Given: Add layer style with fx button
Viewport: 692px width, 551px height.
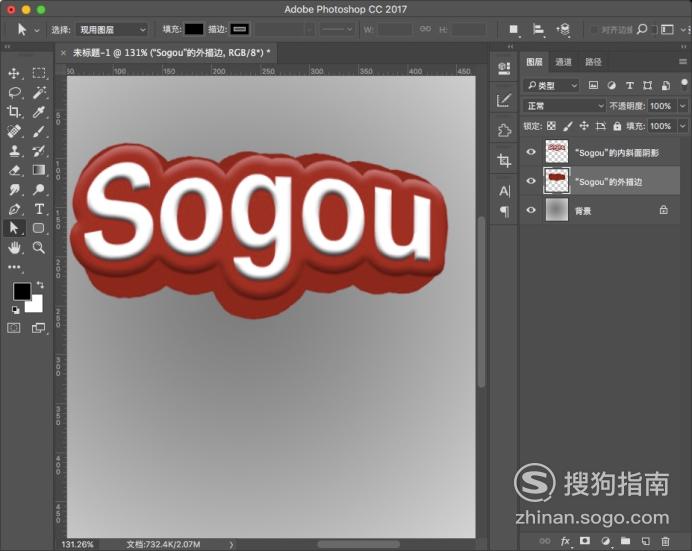Looking at the screenshot, I should (565, 541).
